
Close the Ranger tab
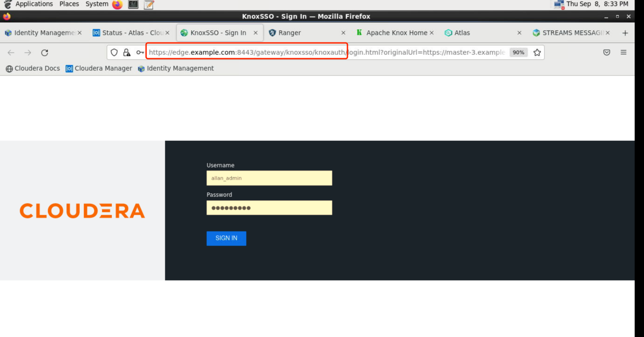click(343, 33)
